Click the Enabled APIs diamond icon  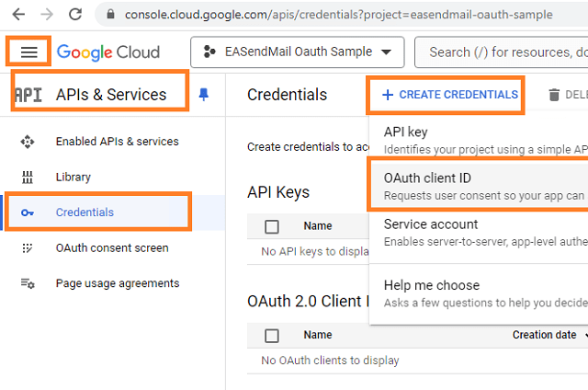coord(28,142)
